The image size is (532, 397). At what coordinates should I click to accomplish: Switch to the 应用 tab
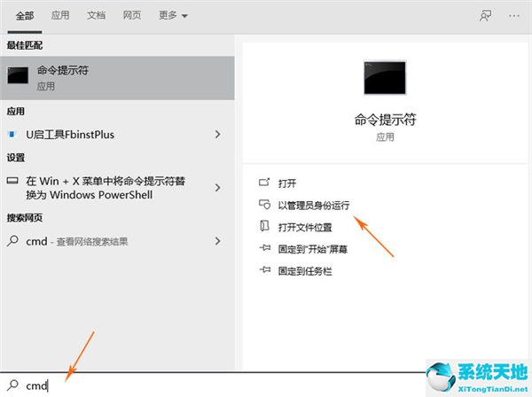click(x=60, y=16)
